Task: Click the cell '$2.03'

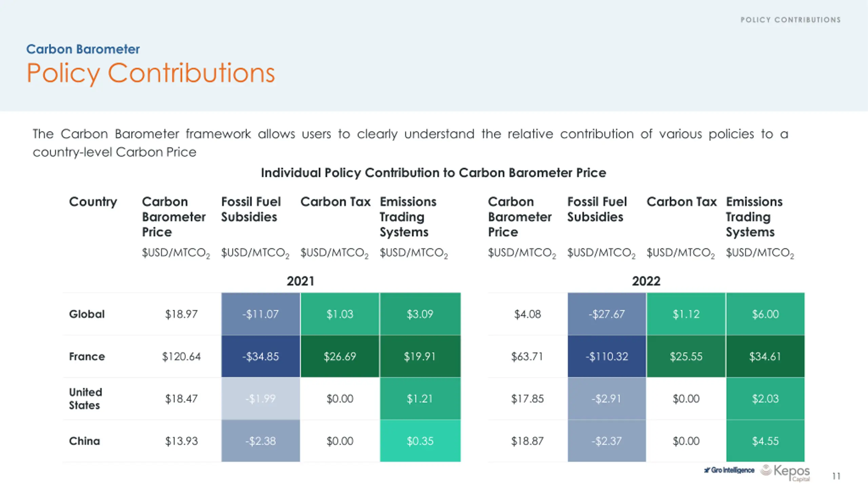Action: point(765,399)
